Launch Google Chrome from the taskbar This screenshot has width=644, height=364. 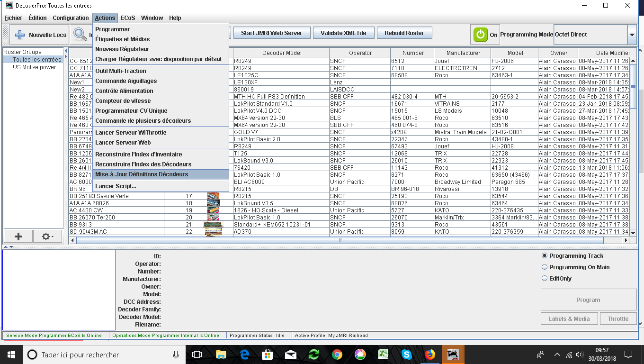pos(337,355)
